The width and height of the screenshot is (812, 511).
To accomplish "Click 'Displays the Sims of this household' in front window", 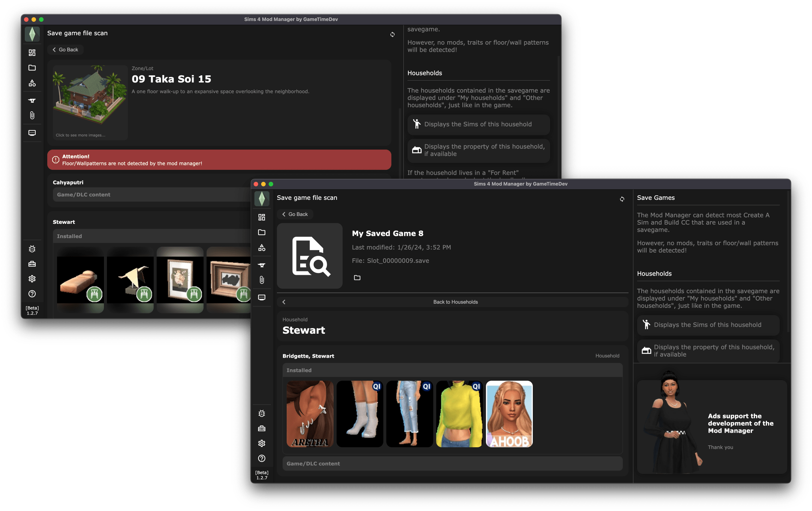I will [708, 325].
